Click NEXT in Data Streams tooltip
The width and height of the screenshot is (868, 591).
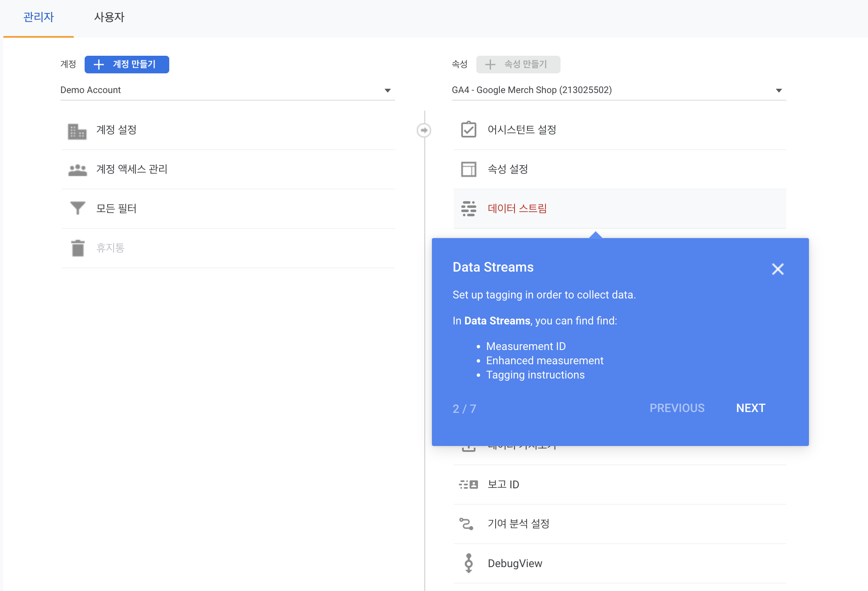[750, 408]
